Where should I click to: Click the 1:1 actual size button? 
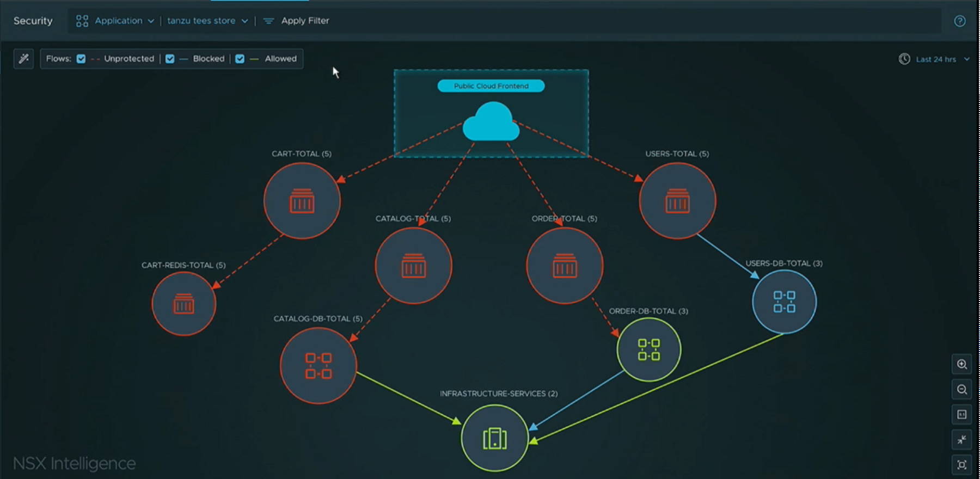[962, 414]
